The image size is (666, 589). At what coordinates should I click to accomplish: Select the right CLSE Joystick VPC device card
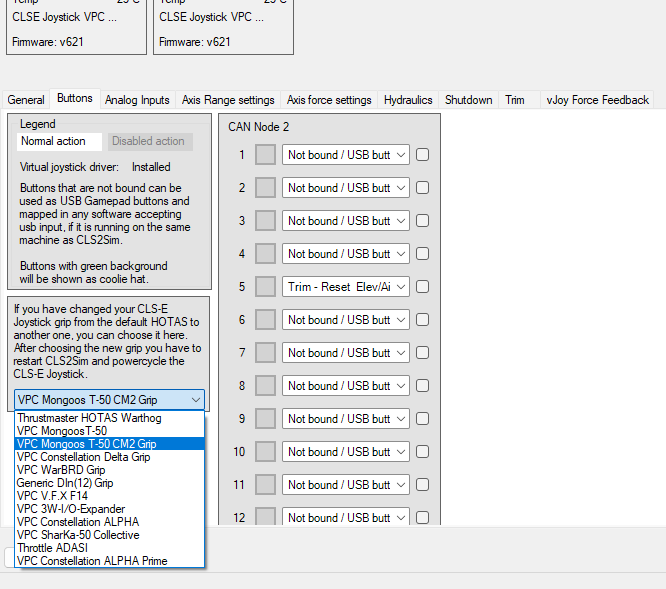coord(223,27)
